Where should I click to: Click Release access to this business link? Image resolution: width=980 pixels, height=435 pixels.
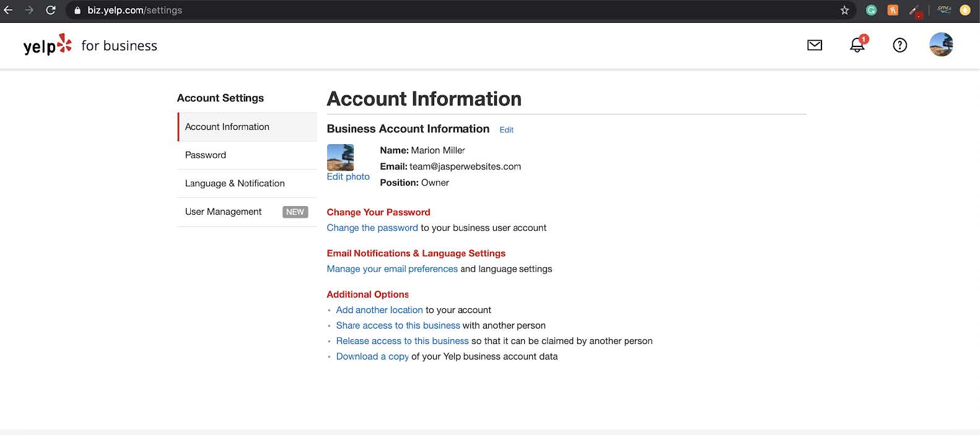pos(402,341)
